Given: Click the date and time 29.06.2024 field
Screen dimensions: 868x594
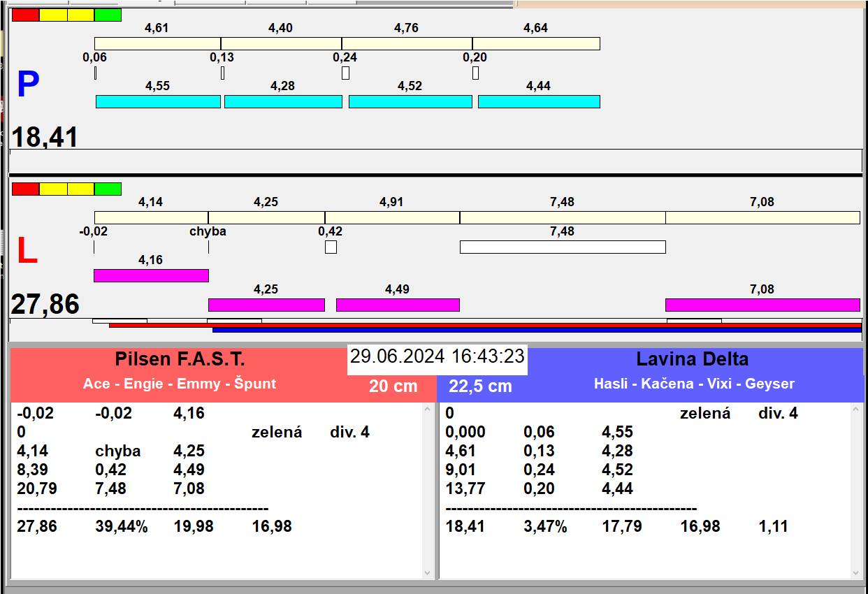Looking at the screenshot, I should [x=437, y=356].
